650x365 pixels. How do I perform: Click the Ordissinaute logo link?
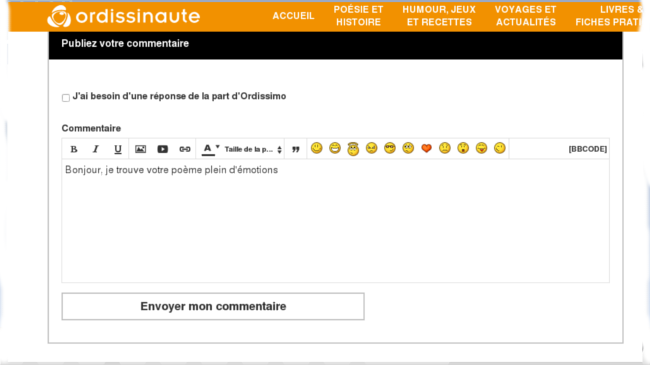tap(124, 16)
